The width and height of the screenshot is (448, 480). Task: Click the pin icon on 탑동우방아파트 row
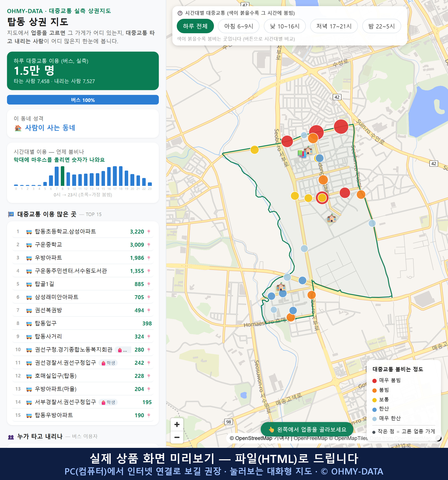149,415
